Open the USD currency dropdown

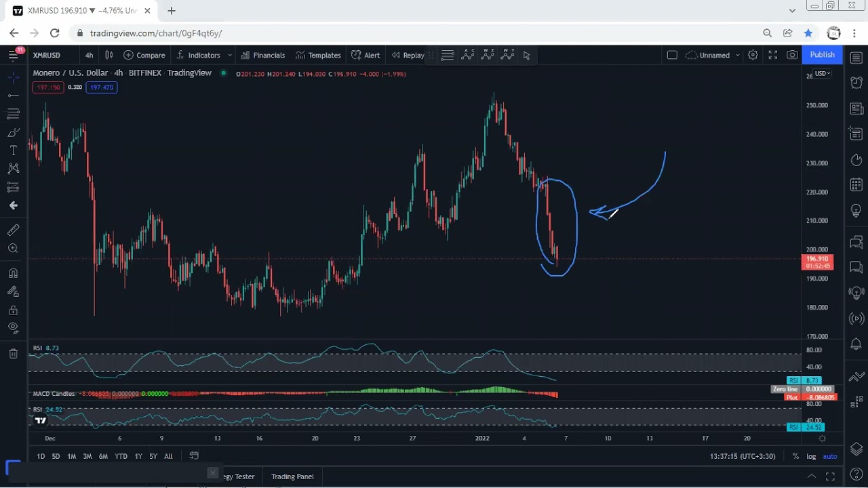822,73
